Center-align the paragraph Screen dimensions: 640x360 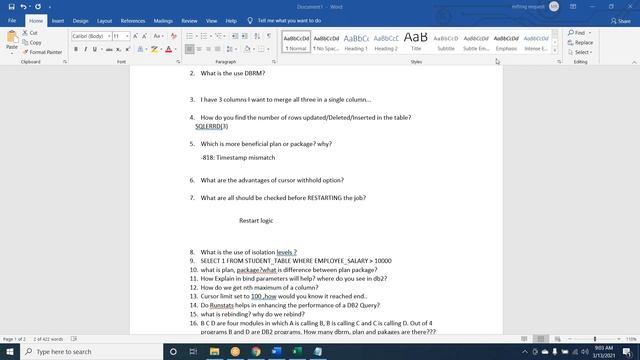[199, 49]
